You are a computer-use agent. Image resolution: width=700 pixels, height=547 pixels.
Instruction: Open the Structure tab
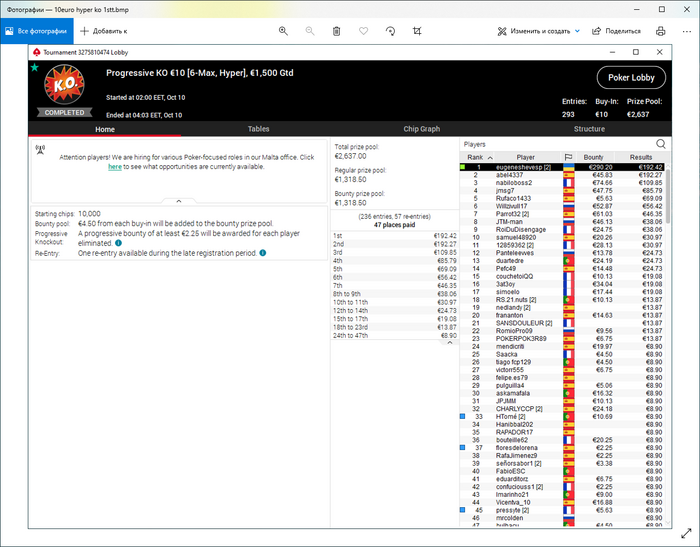click(x=589, y=129)
